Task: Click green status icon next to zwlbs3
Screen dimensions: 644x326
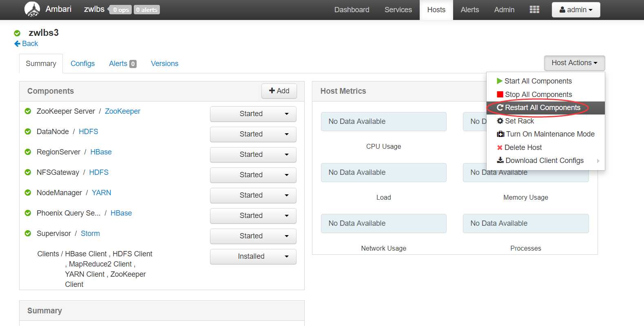Action: click(17, 33)
